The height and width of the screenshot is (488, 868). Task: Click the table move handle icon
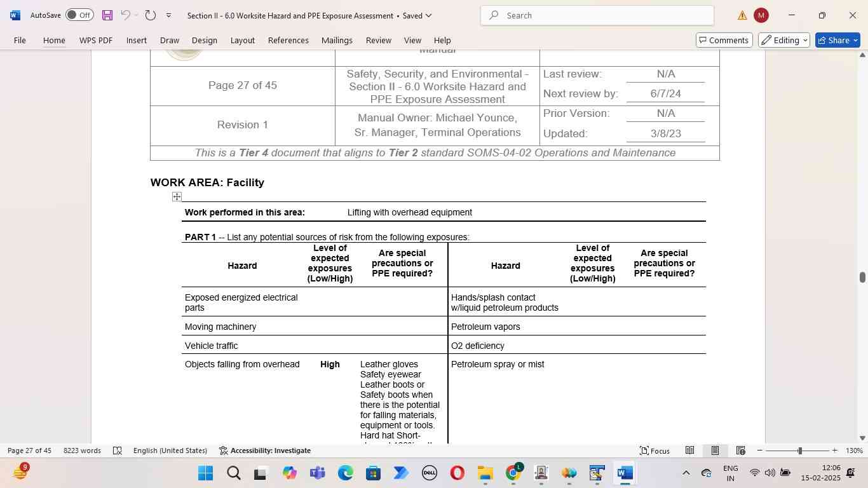point(177,196)
